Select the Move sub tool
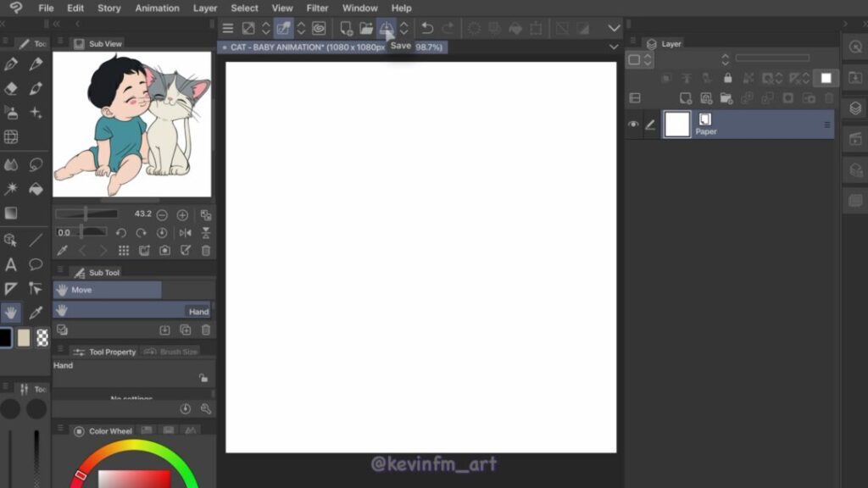868x488 pixels. coord(108,290)
